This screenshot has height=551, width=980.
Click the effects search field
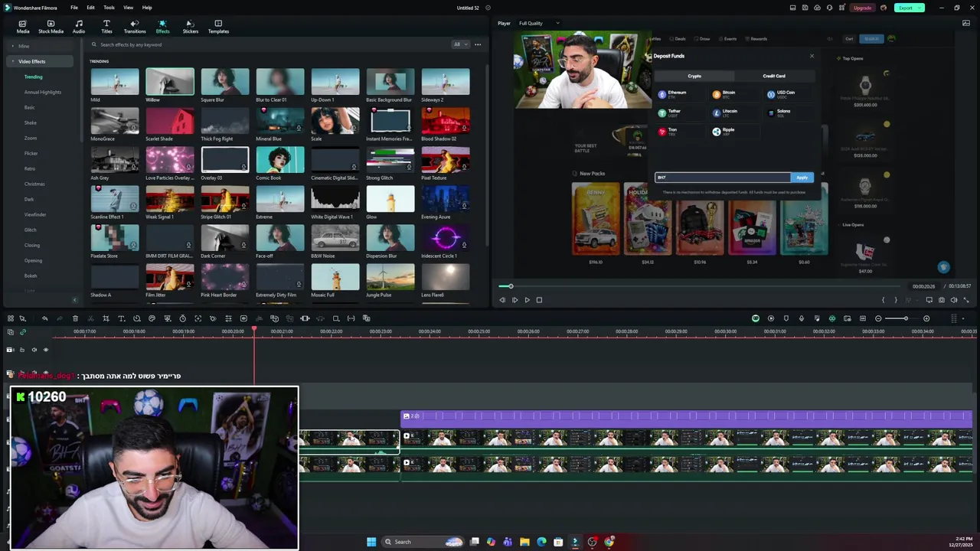(x=268, y=44)
